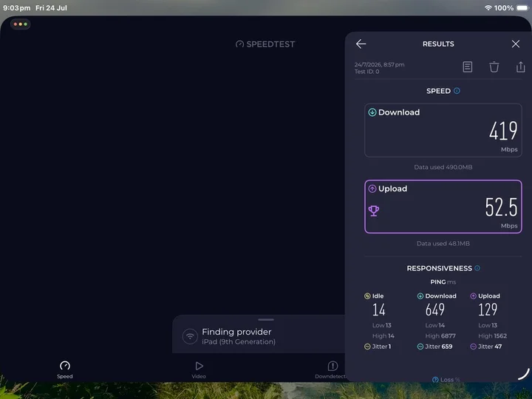Open the battery status in status bar
532x399 pixels.
[522, 8]
